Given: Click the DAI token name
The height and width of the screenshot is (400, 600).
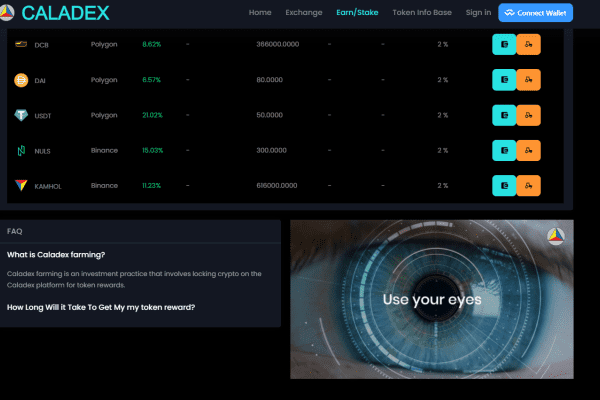Looking at the screenshot, I should point(40,81).
